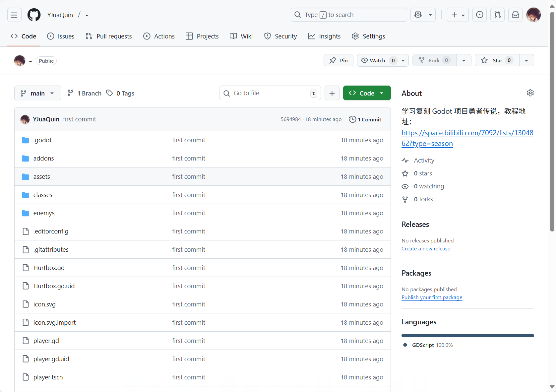The image size is (556, 392).
Task: Expand the main branch dropdown
Action: coord(37,93)
